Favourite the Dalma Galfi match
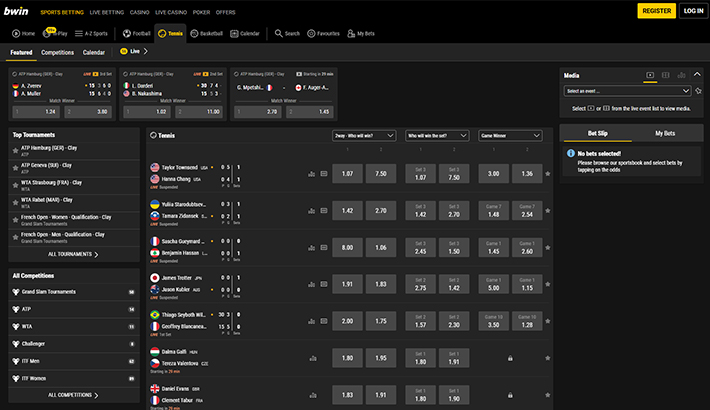This screenshot has height=410, width=710. click(547, 358)
